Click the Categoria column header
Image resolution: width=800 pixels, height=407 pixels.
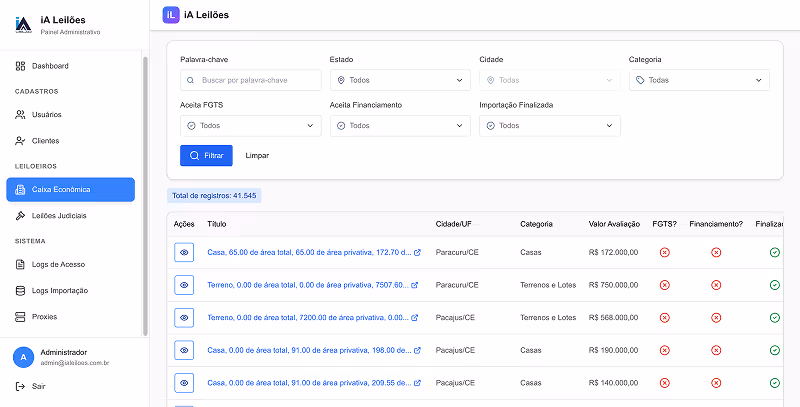tap(536, 224)
